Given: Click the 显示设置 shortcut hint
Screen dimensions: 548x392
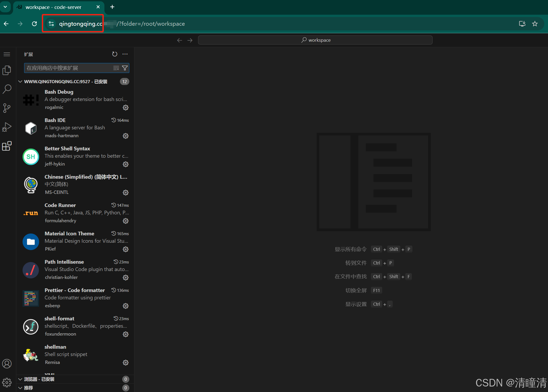Looking at the screenshot, I should (369, 304).
